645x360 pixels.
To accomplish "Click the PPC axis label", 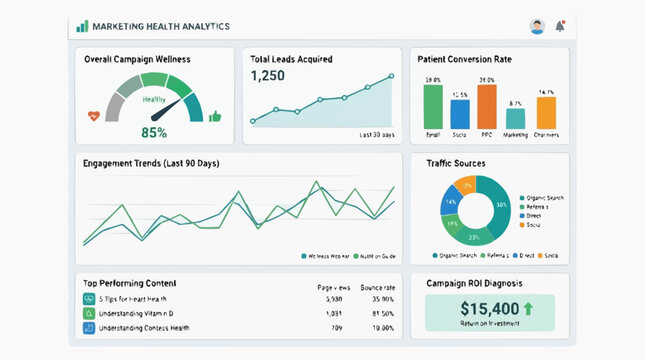I will 487,135.
